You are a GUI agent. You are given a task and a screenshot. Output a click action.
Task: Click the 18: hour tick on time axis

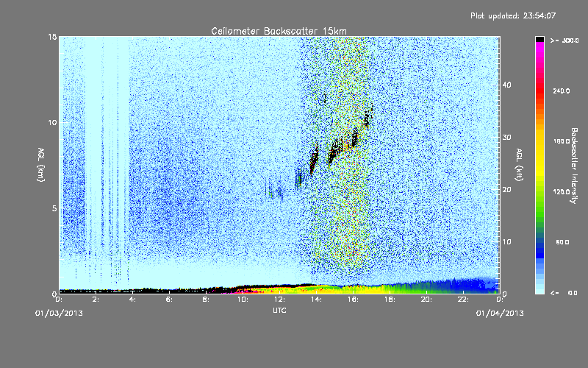(390, 300)
